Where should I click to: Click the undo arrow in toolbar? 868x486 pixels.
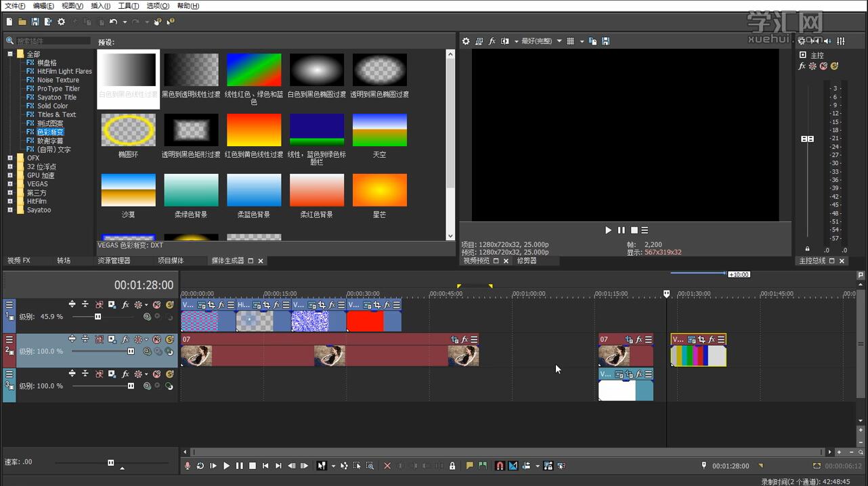[113, 22]
